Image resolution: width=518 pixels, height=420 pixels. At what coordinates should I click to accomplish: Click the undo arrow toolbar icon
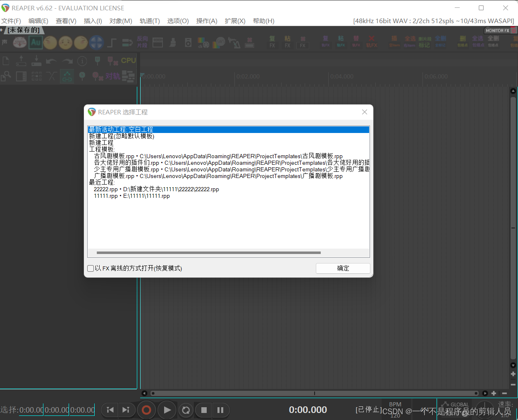[51, 61]
